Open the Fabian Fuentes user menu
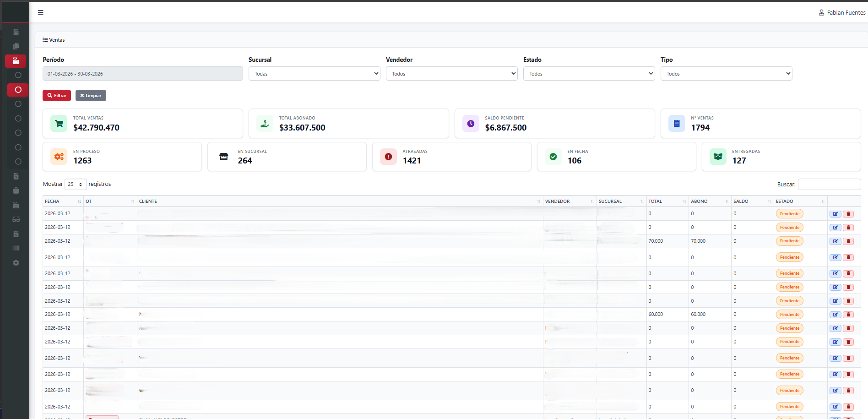The image size is (868, 419). pyautogui.click(x=842, y=12)
